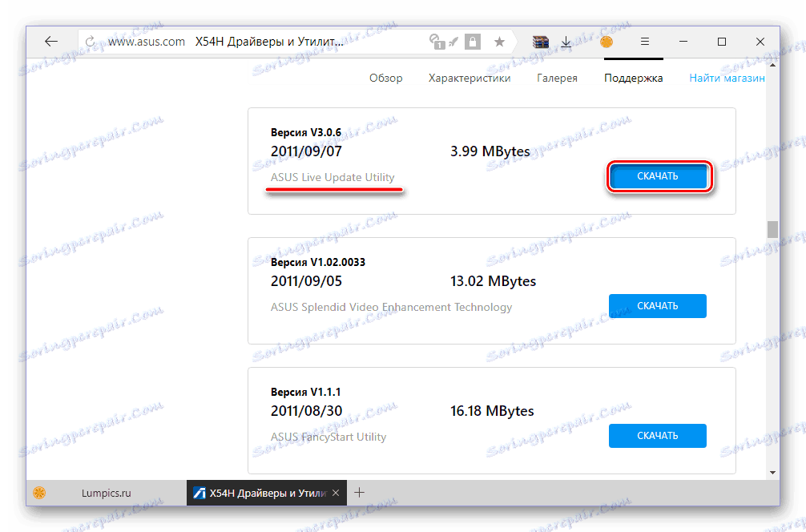Click the Версия V1.02.0033 label
Viewport: 806px width, 532px height.
317,262
